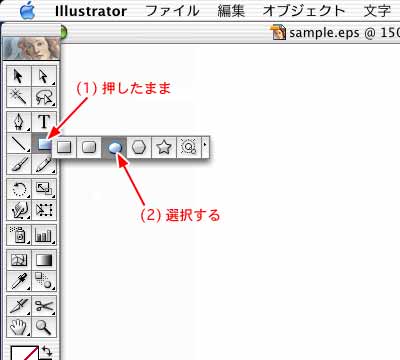Open the Apple menu
The height and width of the screenshot is (360, 400).
(x=28, y=10)
